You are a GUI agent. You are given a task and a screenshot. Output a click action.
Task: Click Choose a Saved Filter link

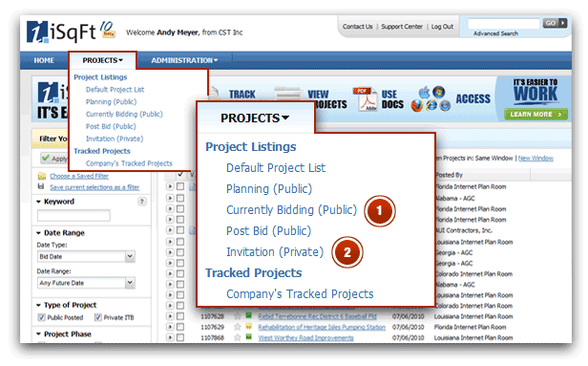tap(79, 176)
